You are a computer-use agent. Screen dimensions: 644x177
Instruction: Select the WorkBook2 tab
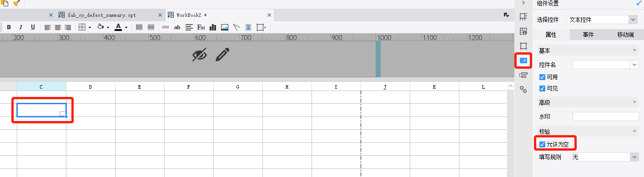191,15
